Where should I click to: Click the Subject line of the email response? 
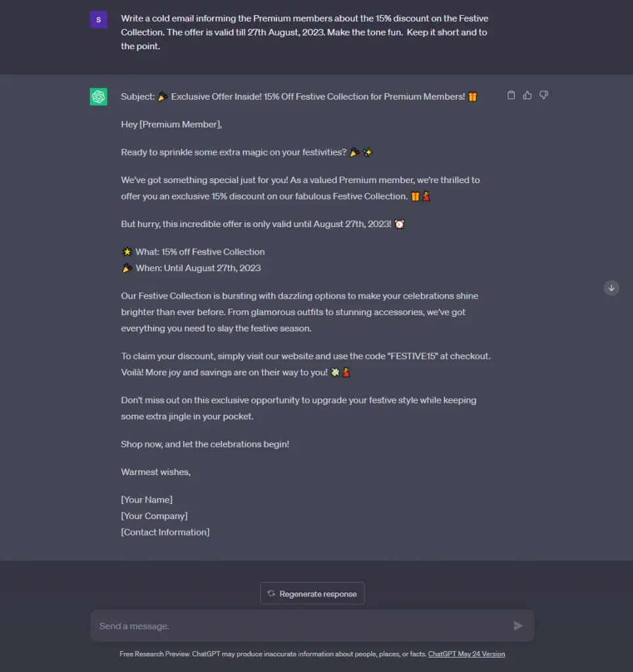(299, 97)
